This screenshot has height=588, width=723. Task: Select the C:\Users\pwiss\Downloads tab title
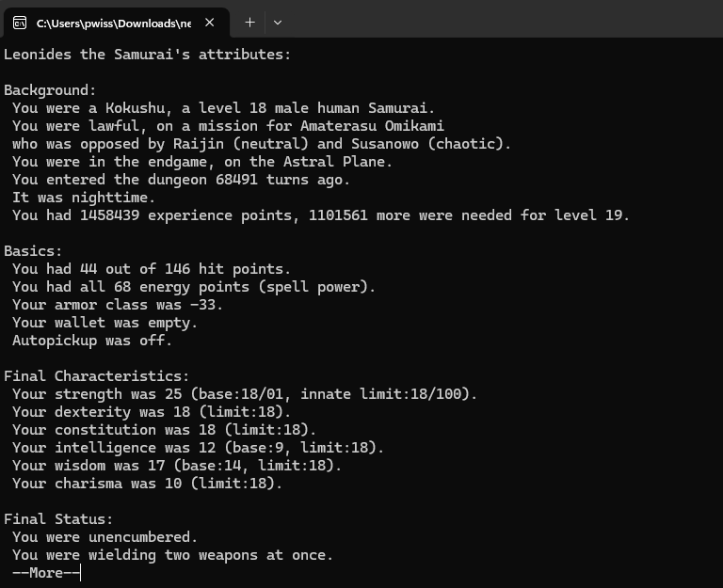[x=113, y=23]
